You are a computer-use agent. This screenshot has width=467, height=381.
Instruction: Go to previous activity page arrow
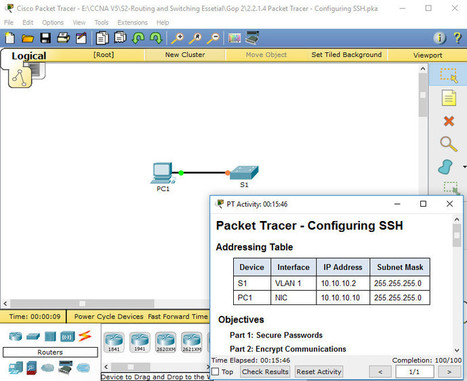pyautogui.click(x=380, y=372)
